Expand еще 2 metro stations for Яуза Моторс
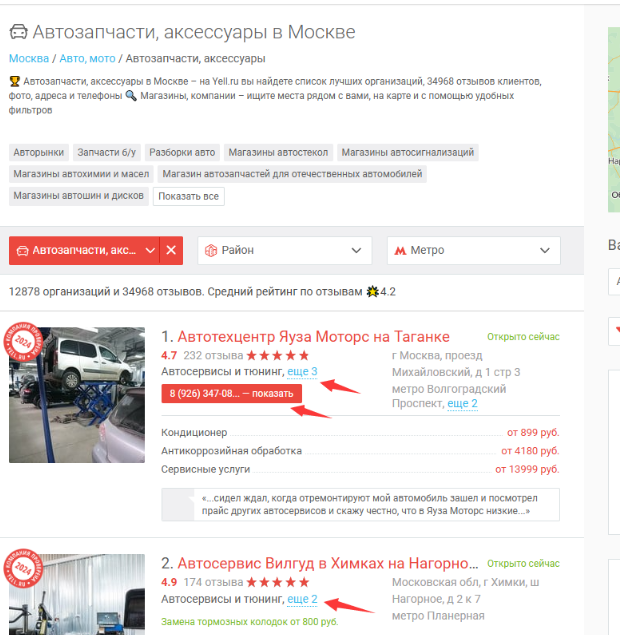 click(462, 404)
